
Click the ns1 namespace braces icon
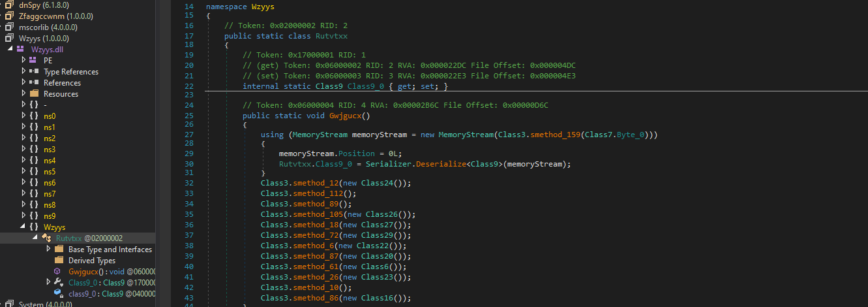pos(33,127)
